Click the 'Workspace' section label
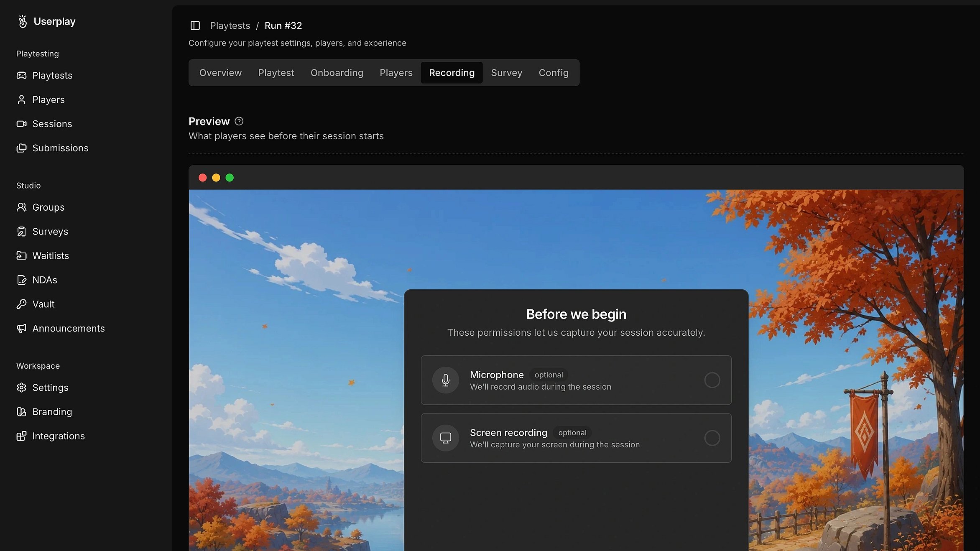The width and height of the screenshot is (980, 551). point(38,366)
